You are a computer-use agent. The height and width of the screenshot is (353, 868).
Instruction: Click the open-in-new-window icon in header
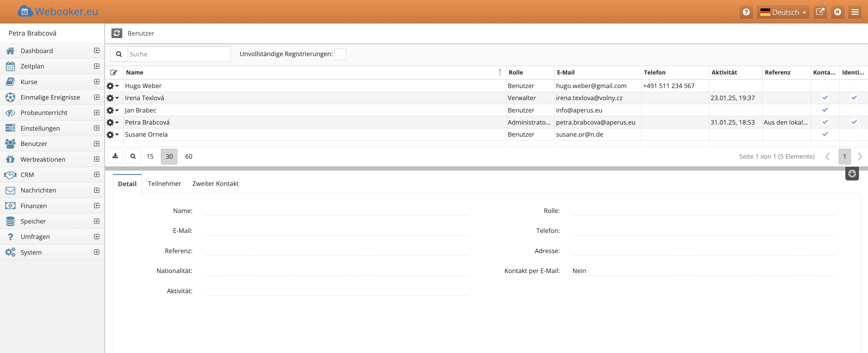tap(820, 12)
